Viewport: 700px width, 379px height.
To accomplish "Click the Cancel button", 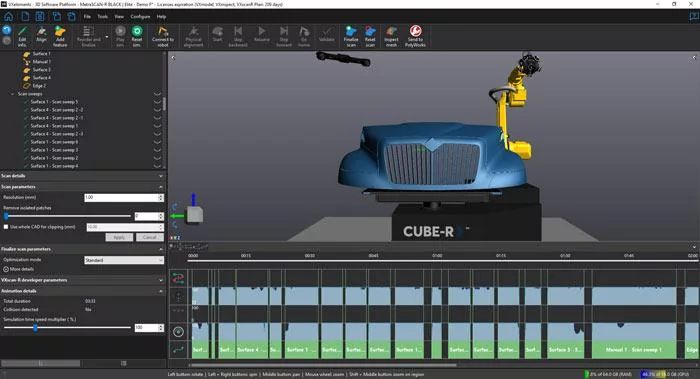I will point(150,237).
